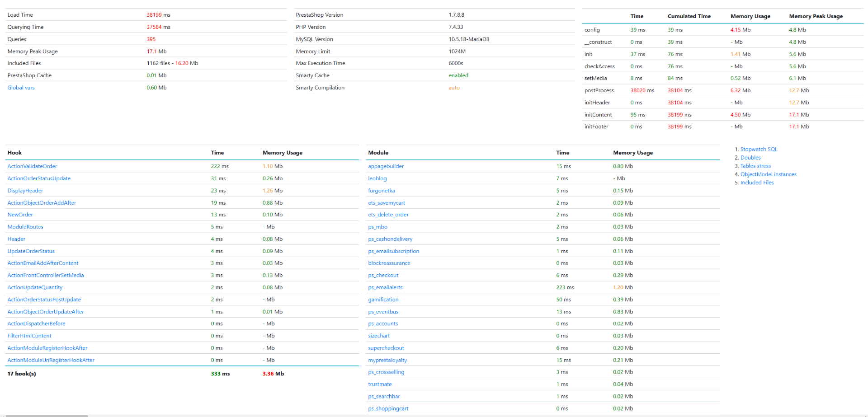This screenshot has height=417, width=868.
Task: Click the ActionEmailAddAfterContent hook link
Action: click(x=43, y=263)
